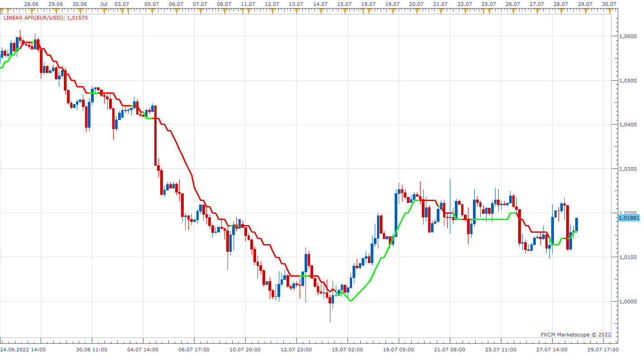Click the 21.07 08:00 time label

click(x=450, y=350)
